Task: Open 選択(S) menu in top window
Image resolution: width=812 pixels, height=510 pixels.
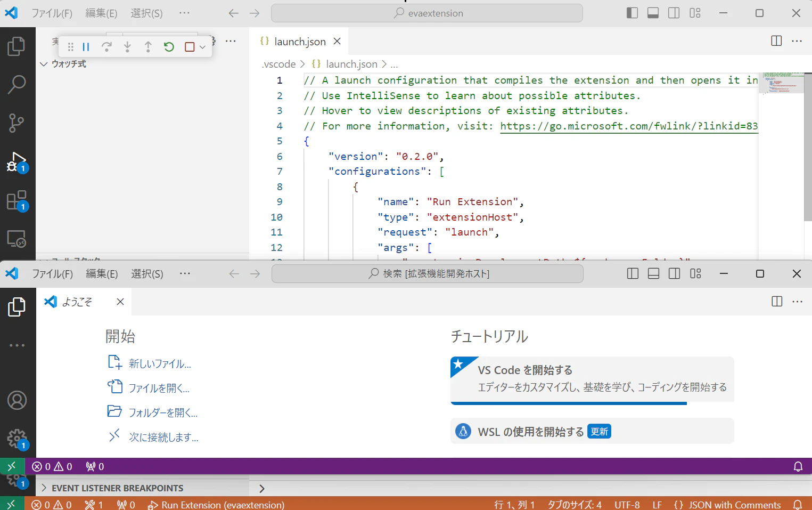Action: coord(146,13)
